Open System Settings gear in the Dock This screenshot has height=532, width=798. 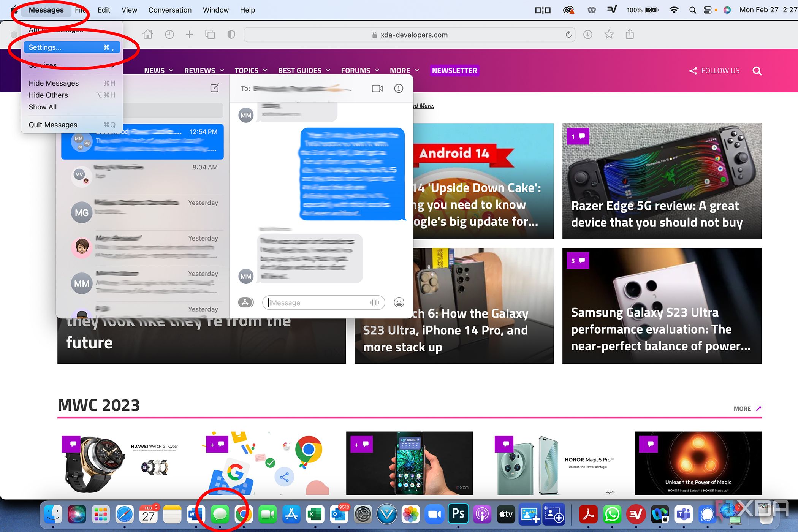(363, 515)
